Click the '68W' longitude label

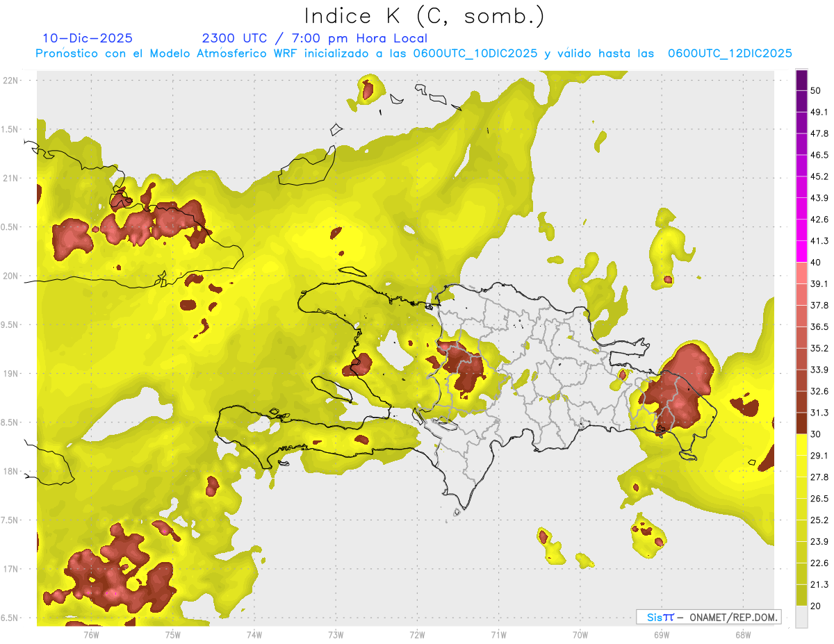pos(742,634)
